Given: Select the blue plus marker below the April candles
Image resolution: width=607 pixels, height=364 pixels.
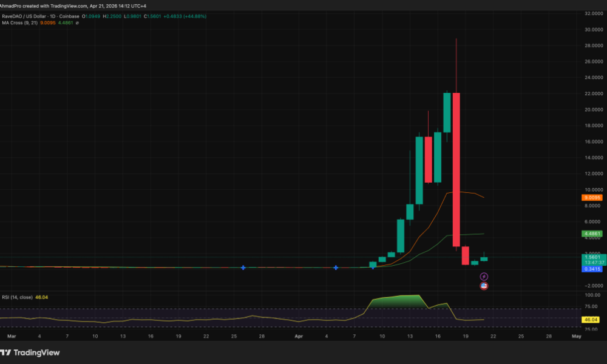Looking at the screenshot, I should point(336,267).
